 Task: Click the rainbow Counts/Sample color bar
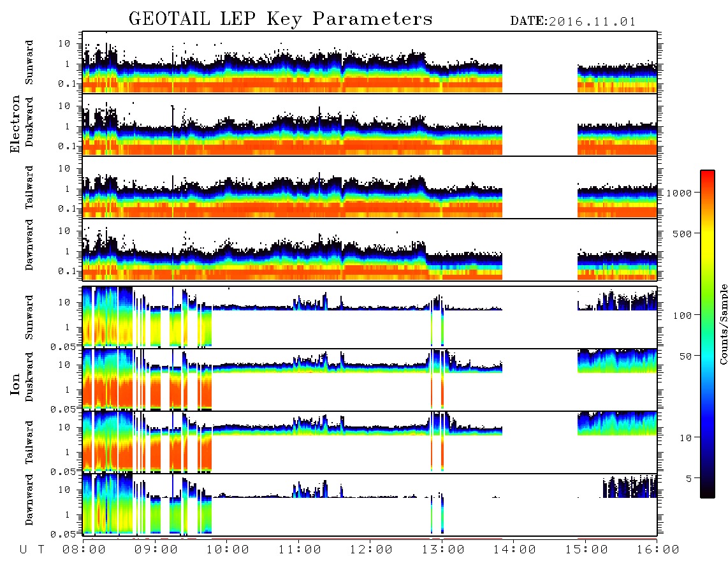coord(708,334)
